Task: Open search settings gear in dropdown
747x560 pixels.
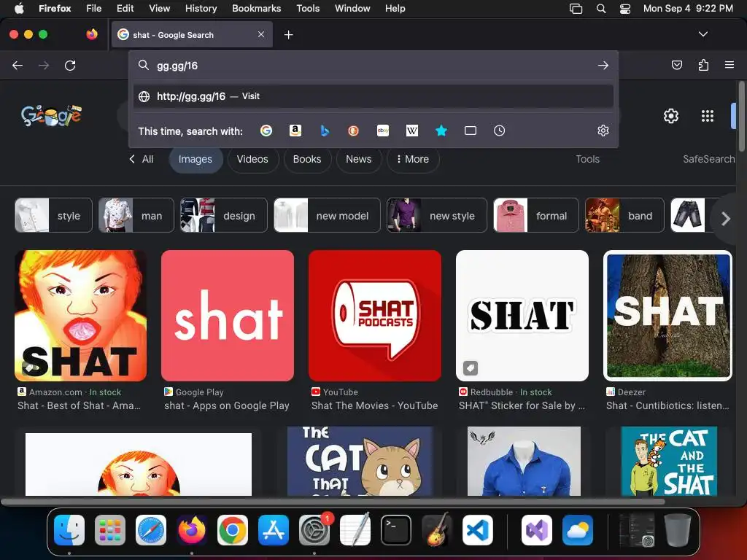Action: tap(603, 131)
